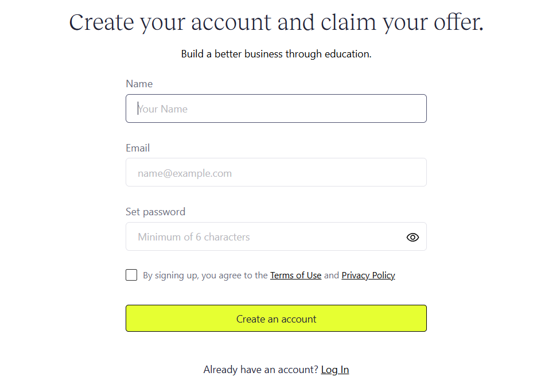Click the Email field label
The width and height of the screenshot is (537, 392).
tap(138, 148)
